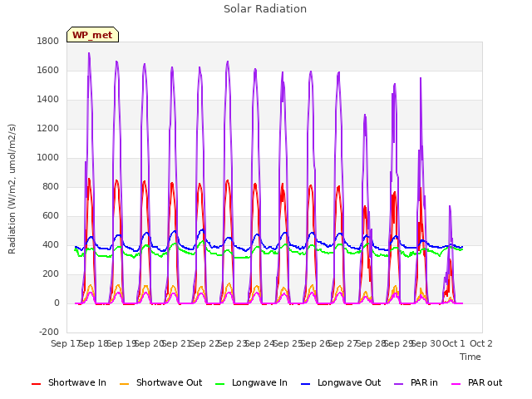Image resolution: width=532 pixels, height=399 pixels.
Task: Toggle the Shortwave Out legend entry
Action: [x=160, y=382]
